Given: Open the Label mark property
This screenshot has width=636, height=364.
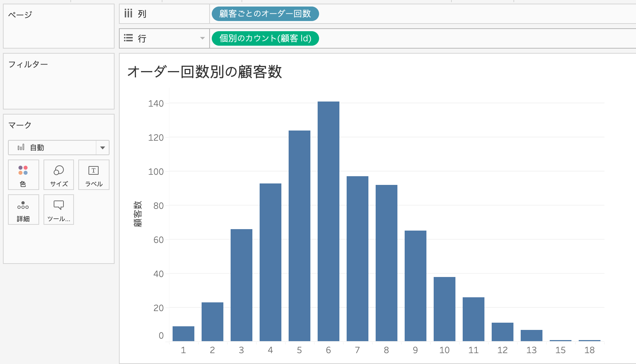Looking at the screenshot, I should coord(94,175).
